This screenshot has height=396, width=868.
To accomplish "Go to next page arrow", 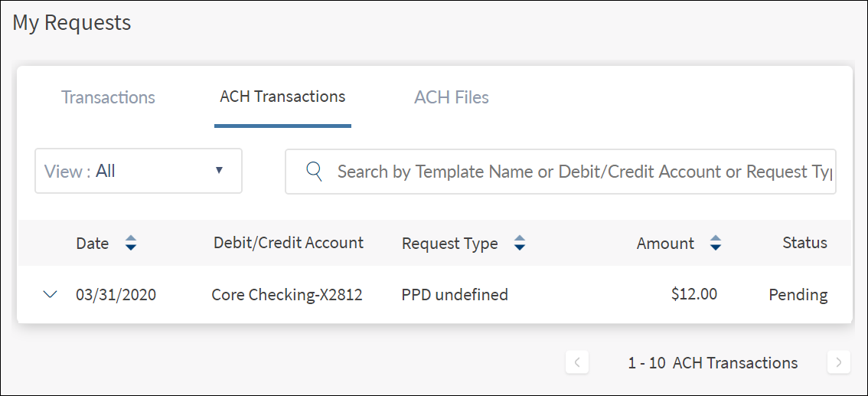I will click(x=839, y=362).
